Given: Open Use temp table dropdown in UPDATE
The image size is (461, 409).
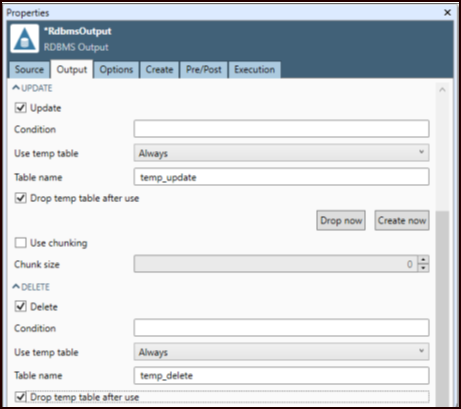Looking at the screenshot, I should (x=281, y=153).
